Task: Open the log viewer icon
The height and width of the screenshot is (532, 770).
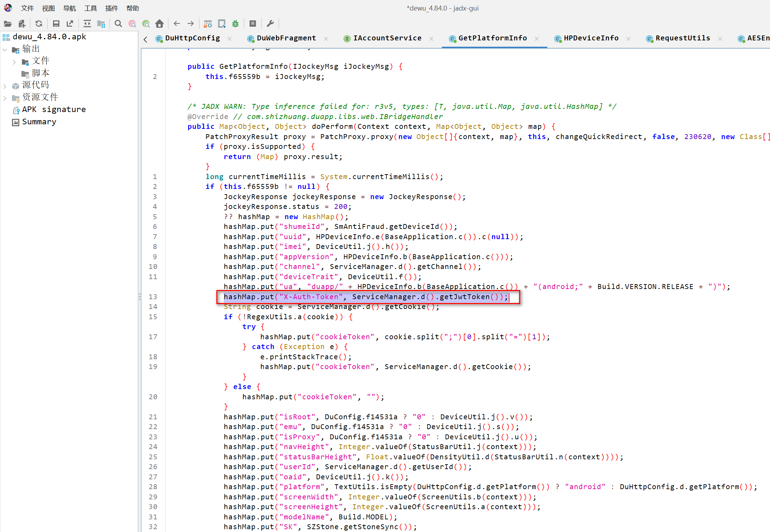Action: point(253,24)
